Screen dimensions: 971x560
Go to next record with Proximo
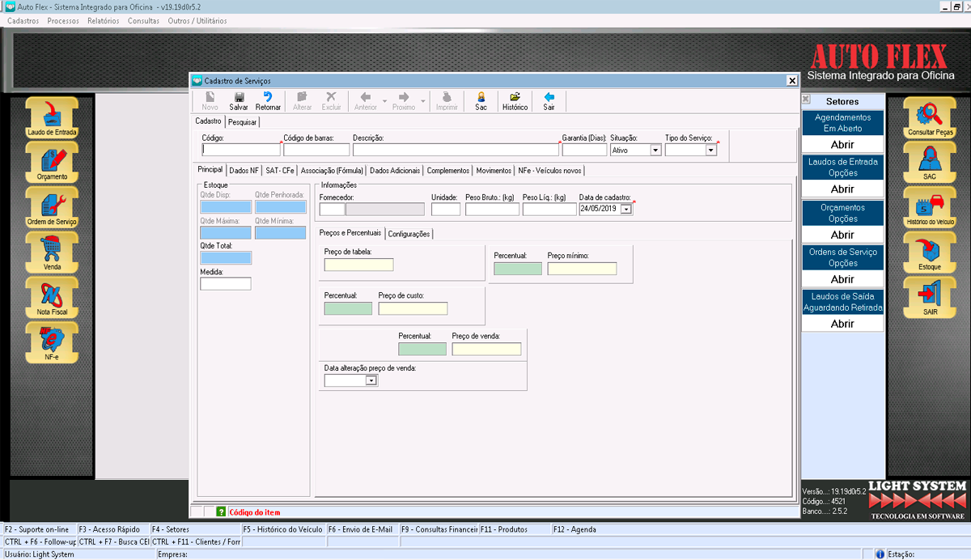pyautogui.click(x=404, y=101)
